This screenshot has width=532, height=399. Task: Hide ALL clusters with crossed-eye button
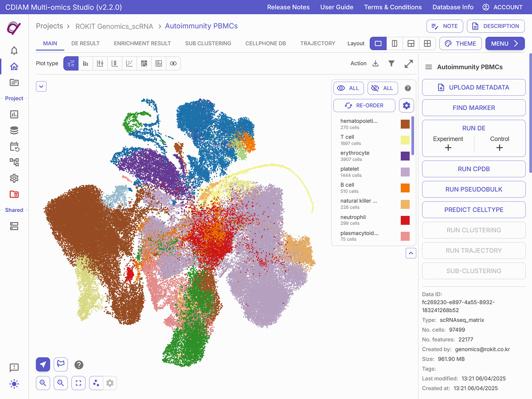click(383, 88)
